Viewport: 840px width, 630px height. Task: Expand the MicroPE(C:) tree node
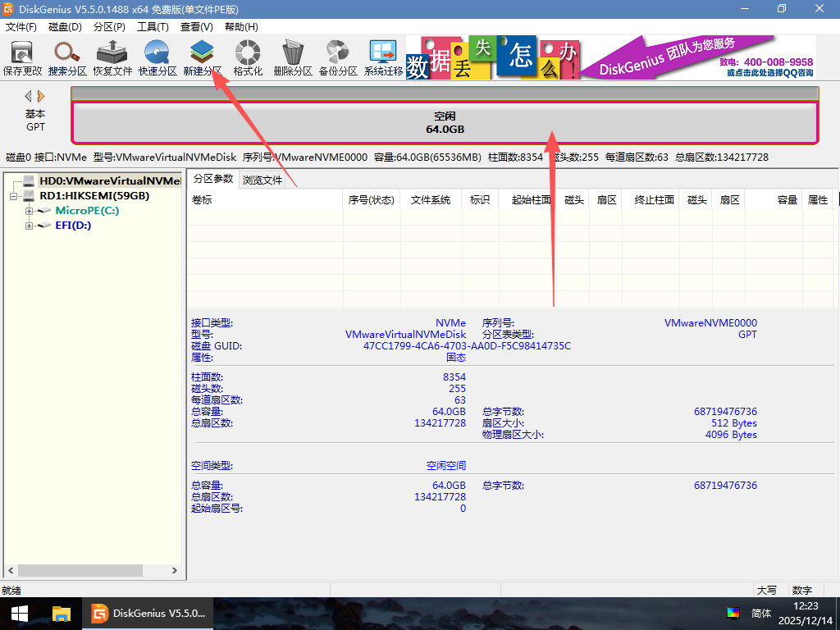[x=30, y=211]
